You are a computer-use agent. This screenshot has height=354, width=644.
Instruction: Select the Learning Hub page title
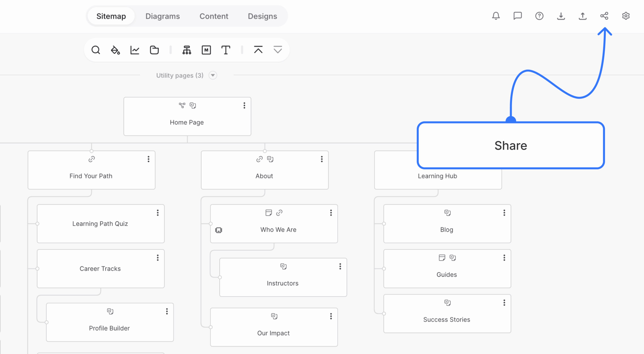tap(437, 176)
